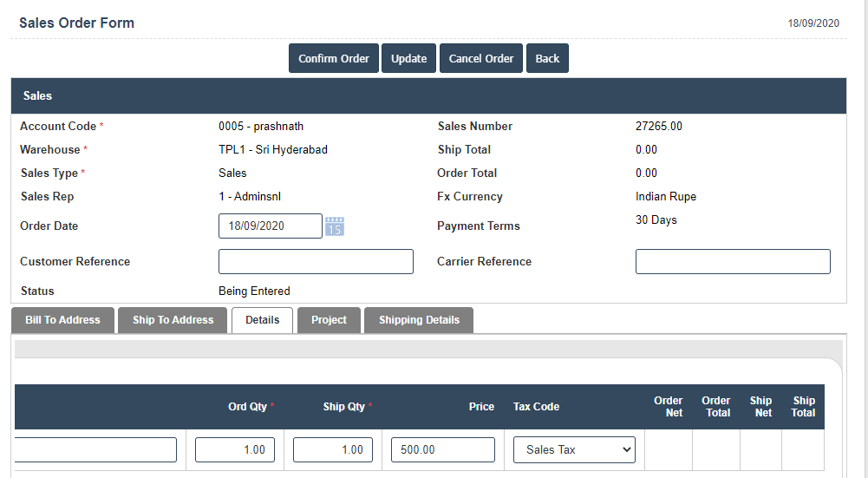The image size is (868, 478).
Task: Open the Ship To Address tab
Action: point(173,320)
